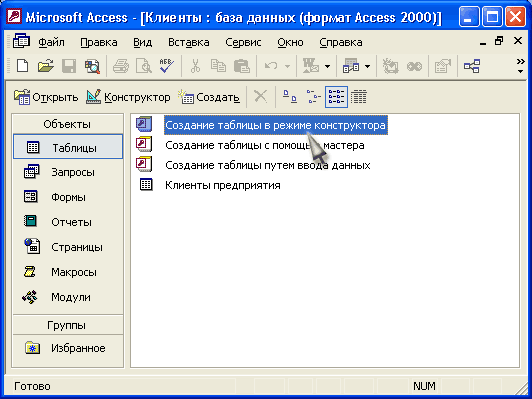Image resolution: width=532 pixels, height=399 pixels.
Task: Select the 'Клиенты предприятия' table
Action: click(x=223, y=185)
